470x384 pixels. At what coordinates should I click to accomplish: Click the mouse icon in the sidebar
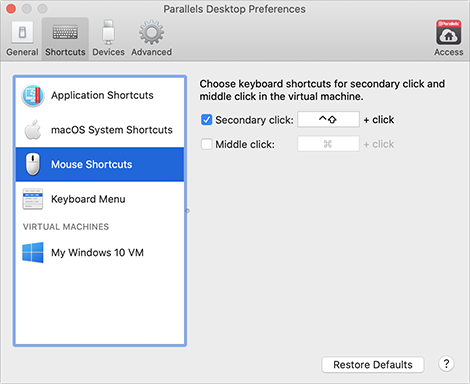click(33, 164)
